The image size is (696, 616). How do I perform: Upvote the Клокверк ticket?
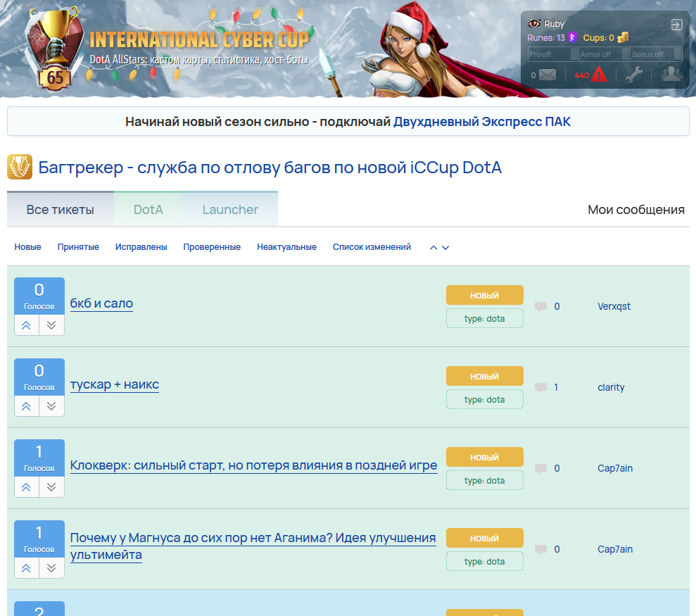click(x=26, y=486)
